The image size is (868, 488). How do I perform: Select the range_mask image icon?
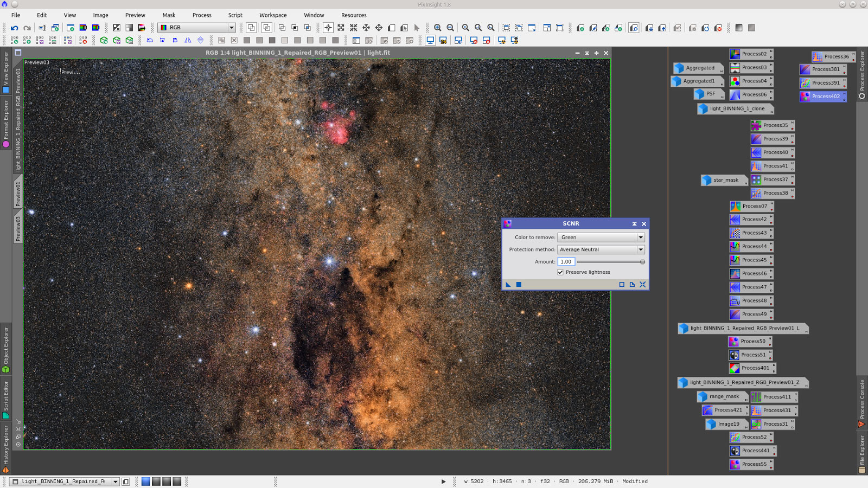click(x=722, y=396)
